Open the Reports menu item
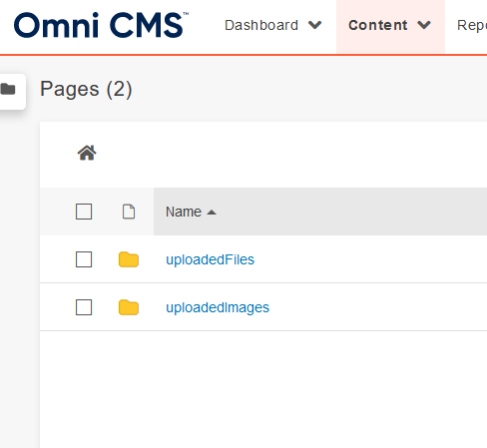The image size is (487, 448). coord(472,25)
